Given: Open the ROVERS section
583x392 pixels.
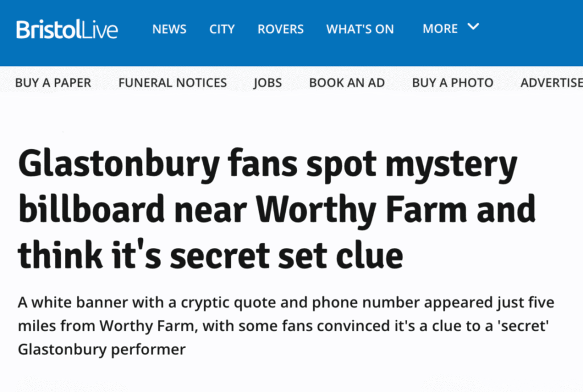Looking at the screenshot, I should 281,29.
